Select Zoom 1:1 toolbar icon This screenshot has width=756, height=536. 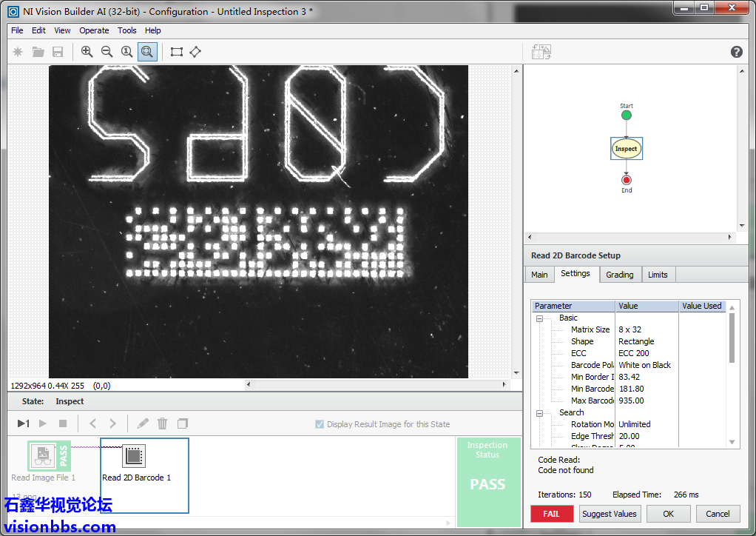tap(127, 52)
